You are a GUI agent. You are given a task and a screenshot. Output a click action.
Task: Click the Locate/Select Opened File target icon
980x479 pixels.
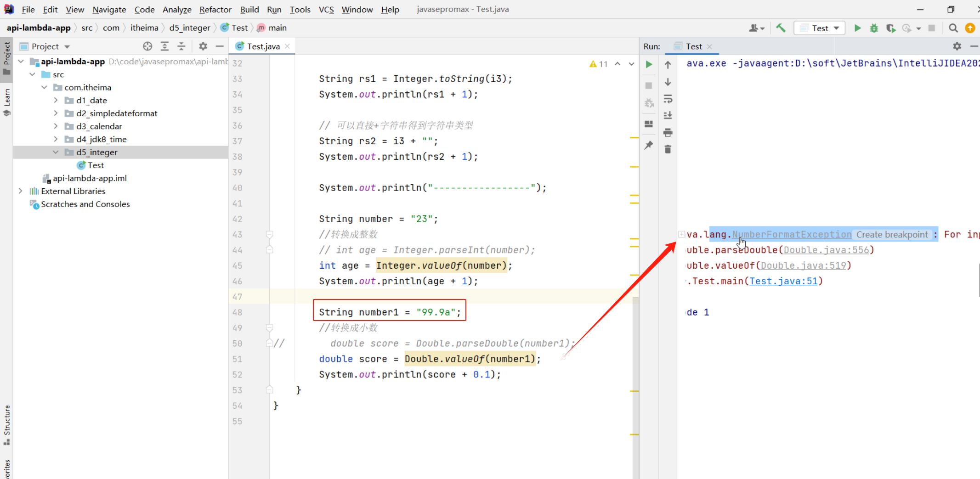point(147,46)
